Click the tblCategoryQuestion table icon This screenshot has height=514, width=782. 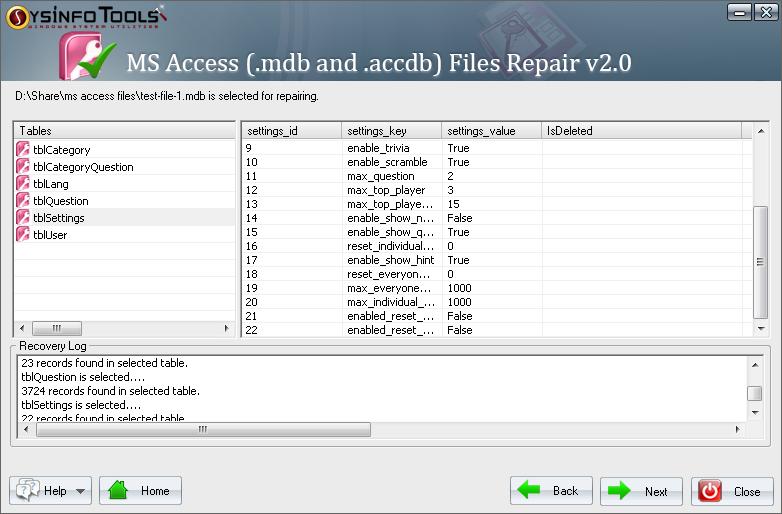tap(23, 167)
